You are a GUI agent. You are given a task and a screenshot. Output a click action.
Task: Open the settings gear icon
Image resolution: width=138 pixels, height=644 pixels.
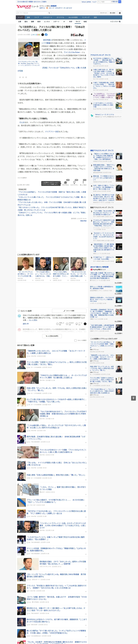pos(120,13)
